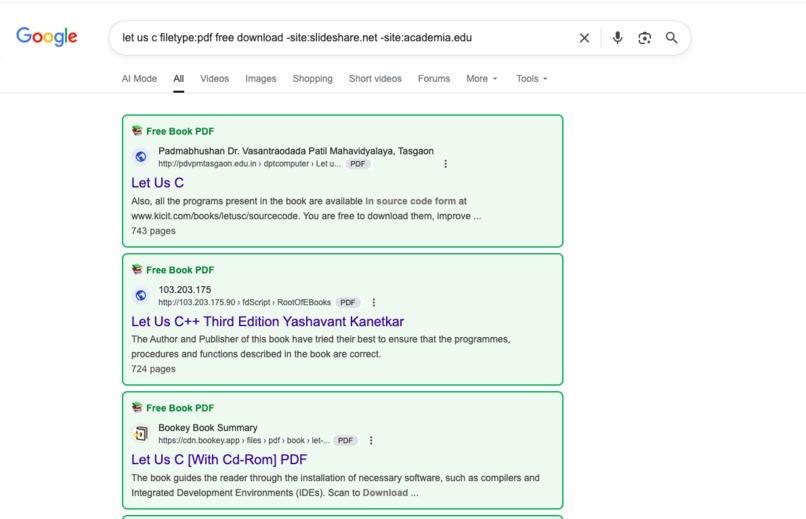Open Let Us C [With Cd-Rom] PDF link
Image resolution: width=806 pixels, height=519 pixels.
pyautogui.click(x=219, y=459)
